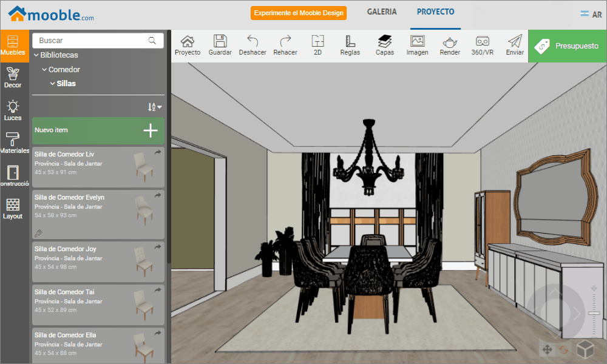Select the Silla de Comedor Ella thumbnail
The height and width of the screenshot is (364, 607).
tap(143, 348)
